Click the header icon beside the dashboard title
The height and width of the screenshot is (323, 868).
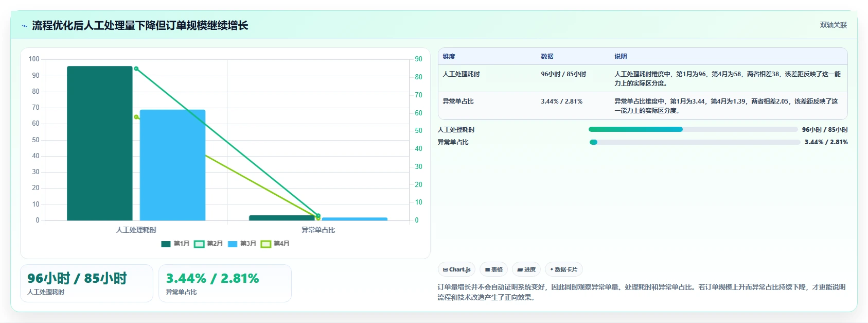click(x=24, y=26)
